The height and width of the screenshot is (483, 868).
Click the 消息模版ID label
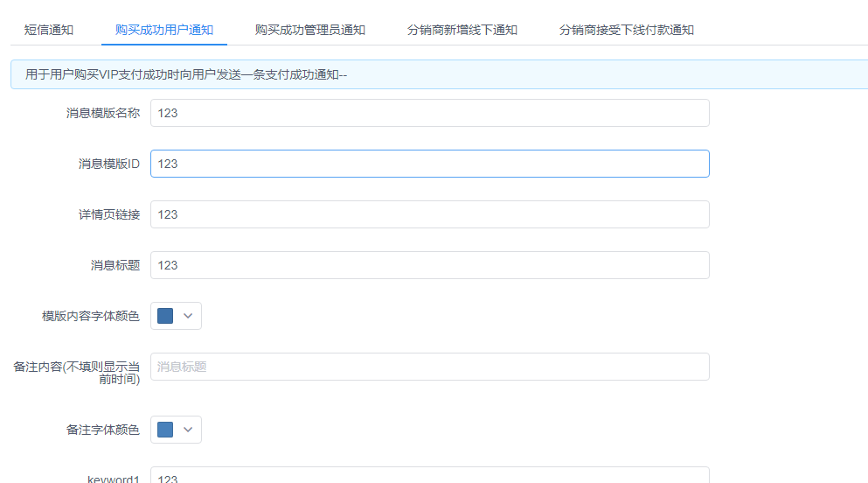[x=109, y=164]
